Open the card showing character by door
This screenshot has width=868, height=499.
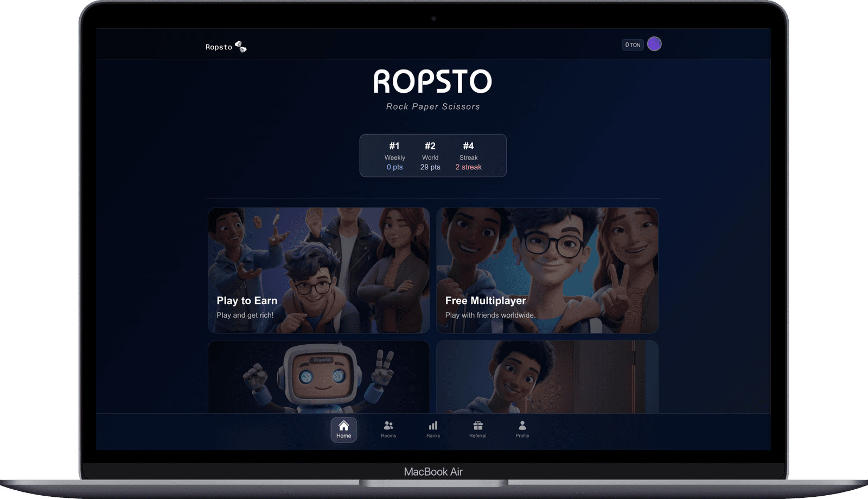click(x=547, y=377)
